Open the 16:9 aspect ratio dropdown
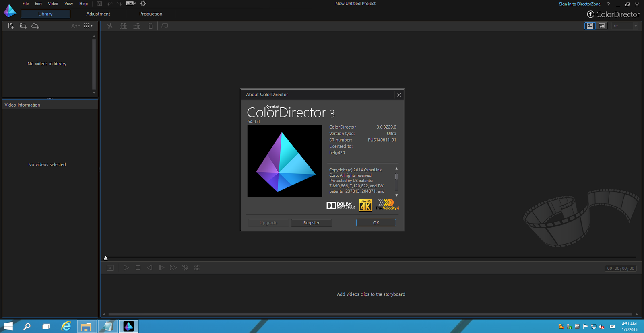This screenshot has width=644, height=333. [x=131, y=4]
